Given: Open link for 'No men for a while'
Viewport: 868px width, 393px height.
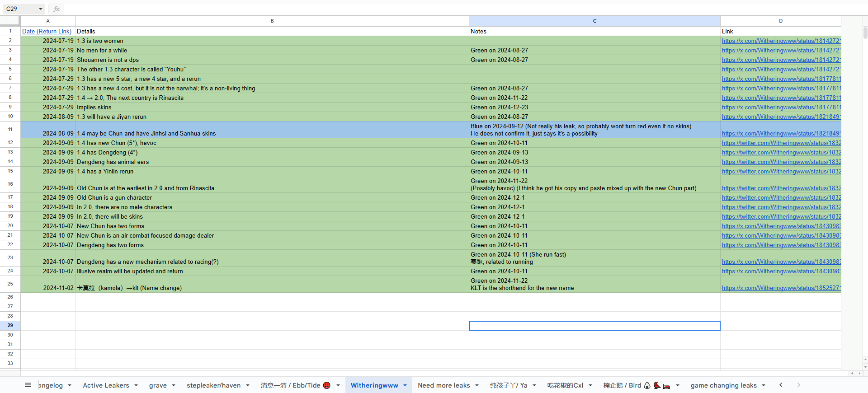Looking at the screenshot, I should pyautogui.click(x=781, y=51).
